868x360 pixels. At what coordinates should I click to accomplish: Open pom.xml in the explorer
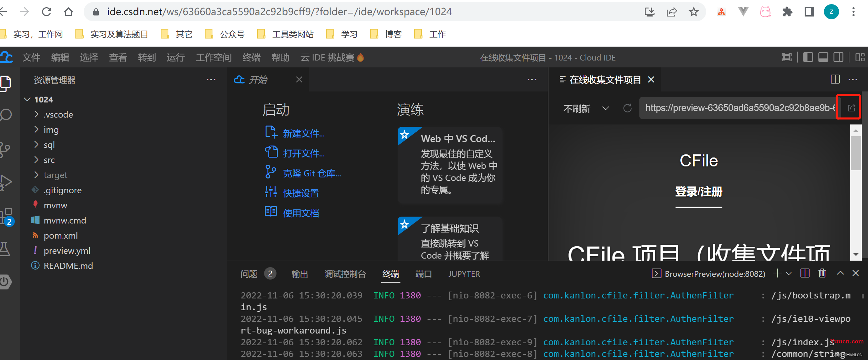point(61,236)
